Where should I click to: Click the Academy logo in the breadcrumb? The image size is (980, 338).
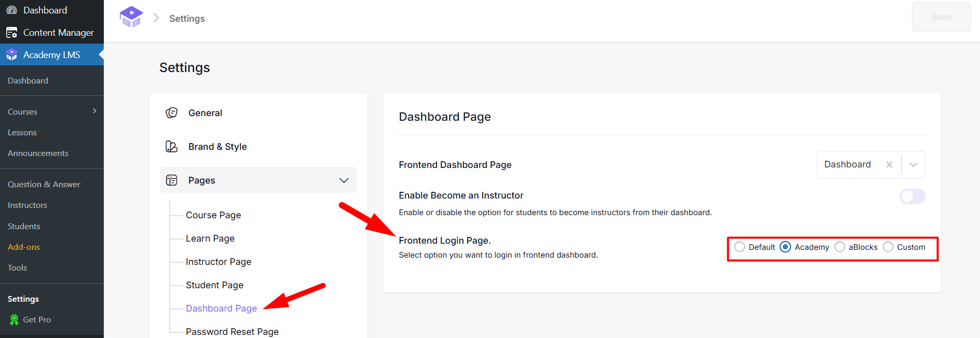131,17
